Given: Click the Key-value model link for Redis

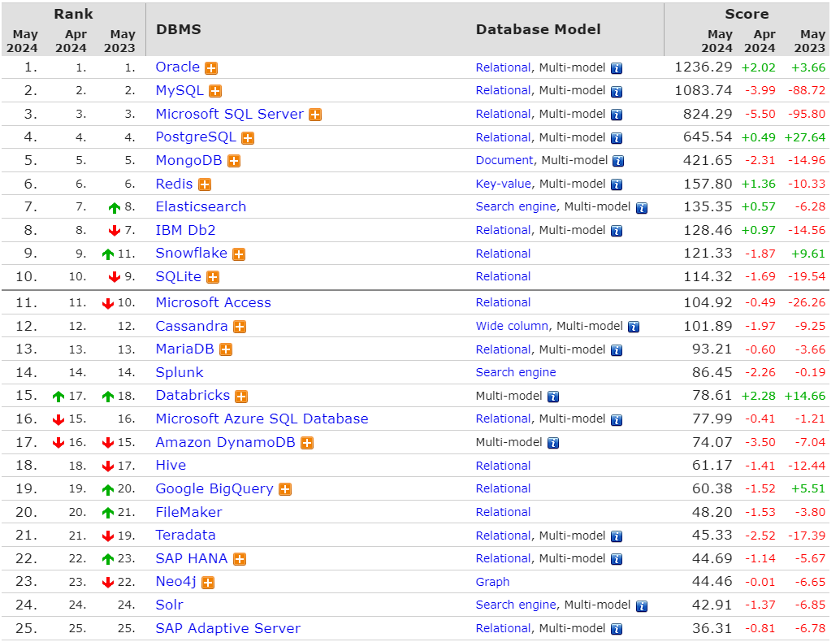Looking at the screenshot, I should (503, 184).
